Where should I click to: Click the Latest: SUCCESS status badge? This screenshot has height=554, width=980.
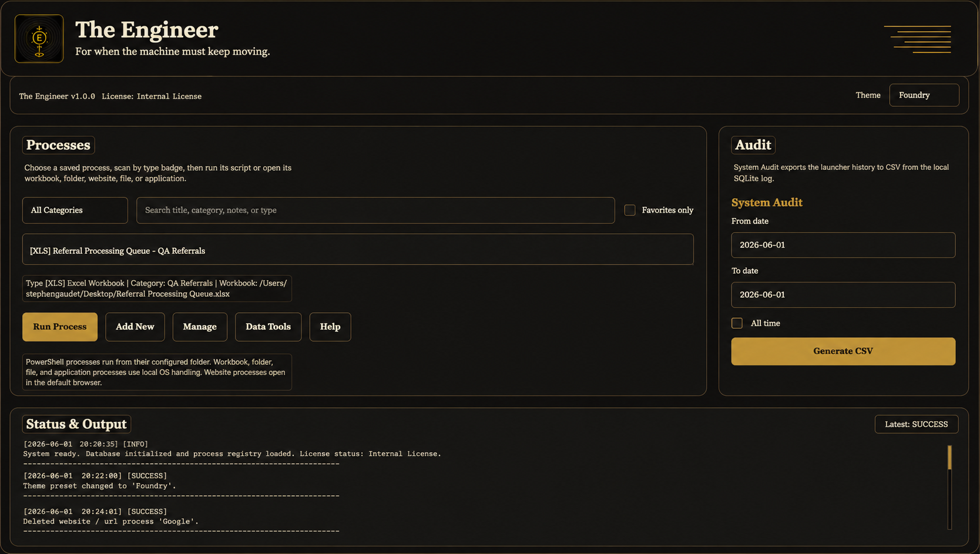tap(917, 424)
